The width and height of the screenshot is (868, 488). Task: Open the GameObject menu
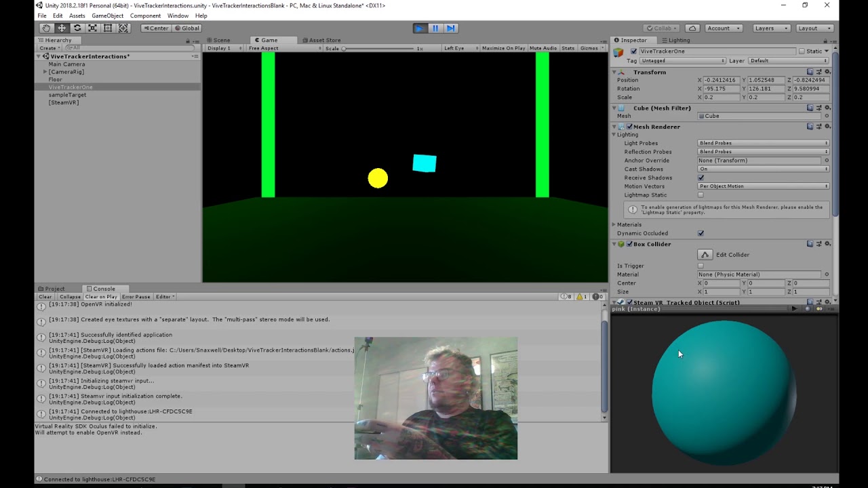click(x=107, y=16)
